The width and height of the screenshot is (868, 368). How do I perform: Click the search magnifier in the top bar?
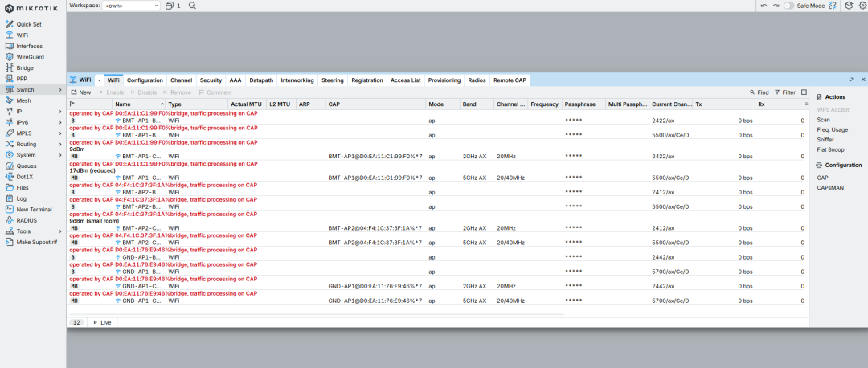(192, 5)
